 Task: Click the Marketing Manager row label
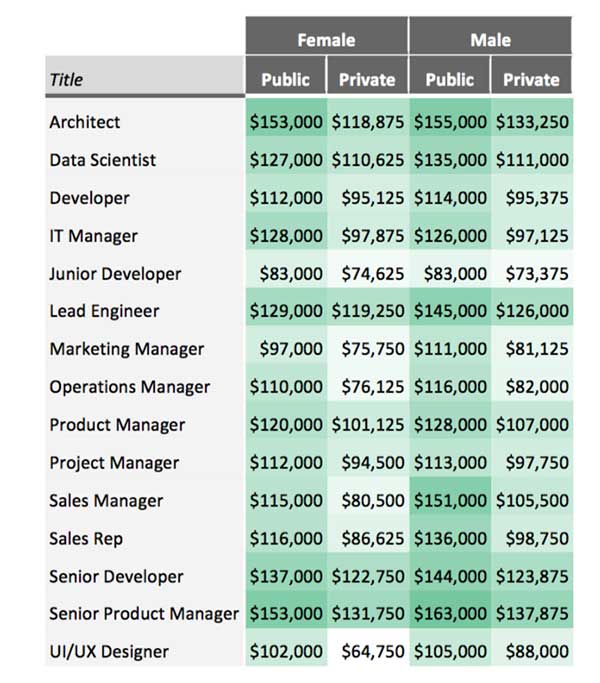[x=126, y=349]
